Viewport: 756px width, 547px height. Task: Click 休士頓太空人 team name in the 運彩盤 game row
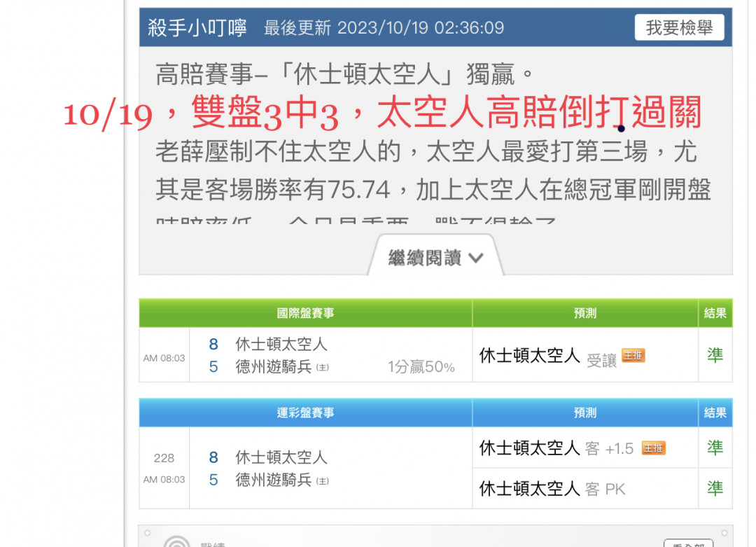point(281,457)
